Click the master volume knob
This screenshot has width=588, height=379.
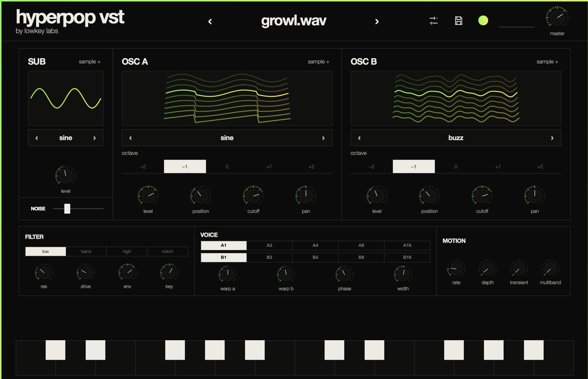coord(557,17)
